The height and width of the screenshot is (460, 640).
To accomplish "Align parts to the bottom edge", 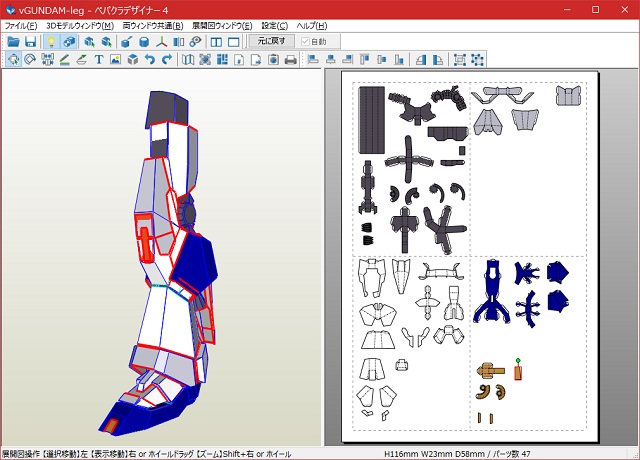I will click(399, 60).
